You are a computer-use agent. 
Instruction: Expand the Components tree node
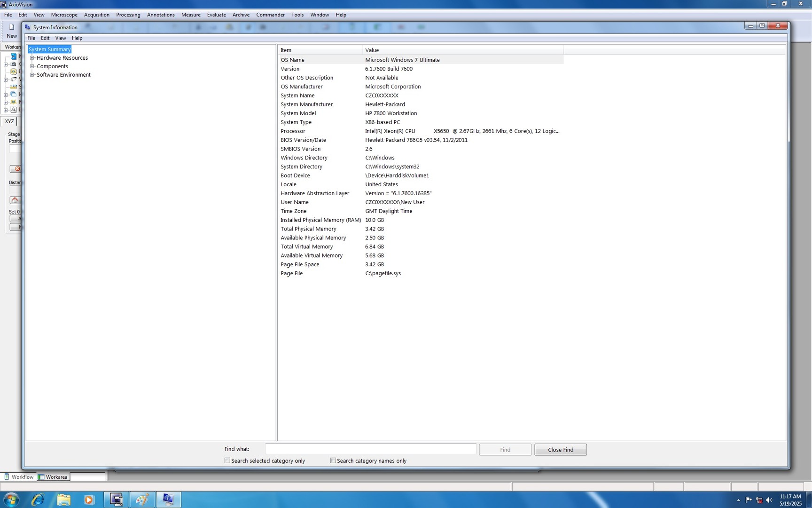tap(32, 66)
